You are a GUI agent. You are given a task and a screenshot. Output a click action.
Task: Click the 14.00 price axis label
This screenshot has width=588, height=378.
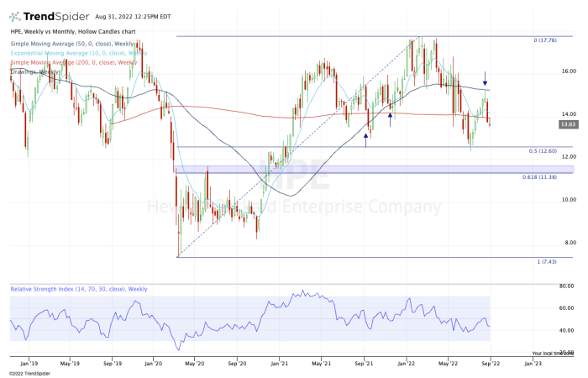(569, 114)
